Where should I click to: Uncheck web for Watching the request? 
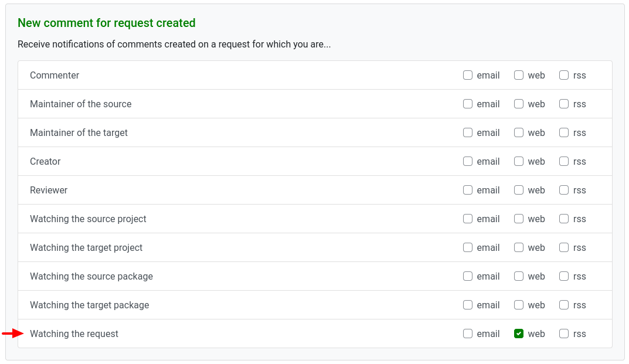[519, 334]
